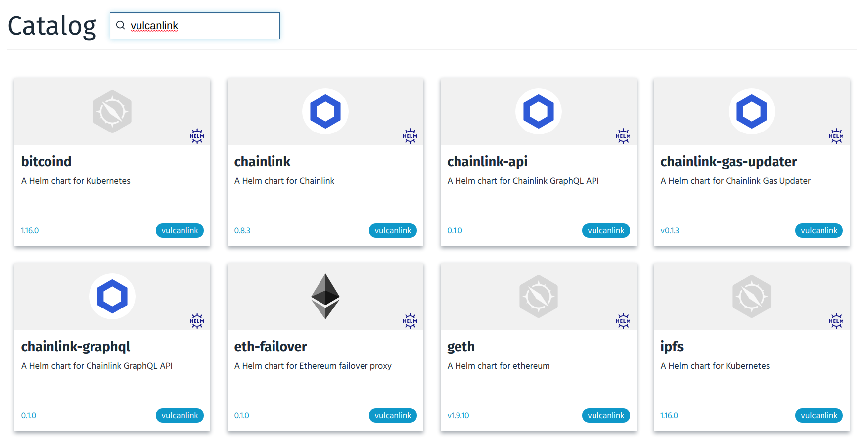The height and width of the screenshot is (440, 868).
Task: Open version 0.8.3 of chainlink
Action: click(x=242, y=230)
